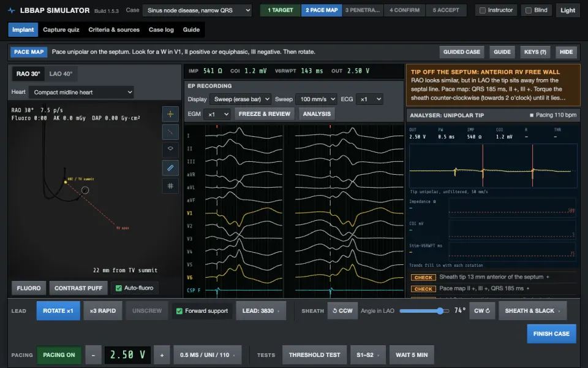
Task: Open the ECG gain dropdown
Action: pos(369,99)
